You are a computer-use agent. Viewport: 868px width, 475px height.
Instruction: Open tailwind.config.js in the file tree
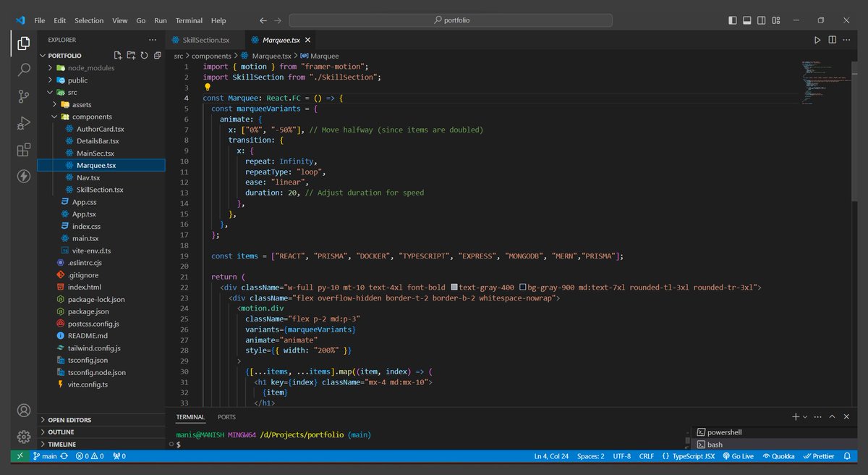[x=94, y=348]
